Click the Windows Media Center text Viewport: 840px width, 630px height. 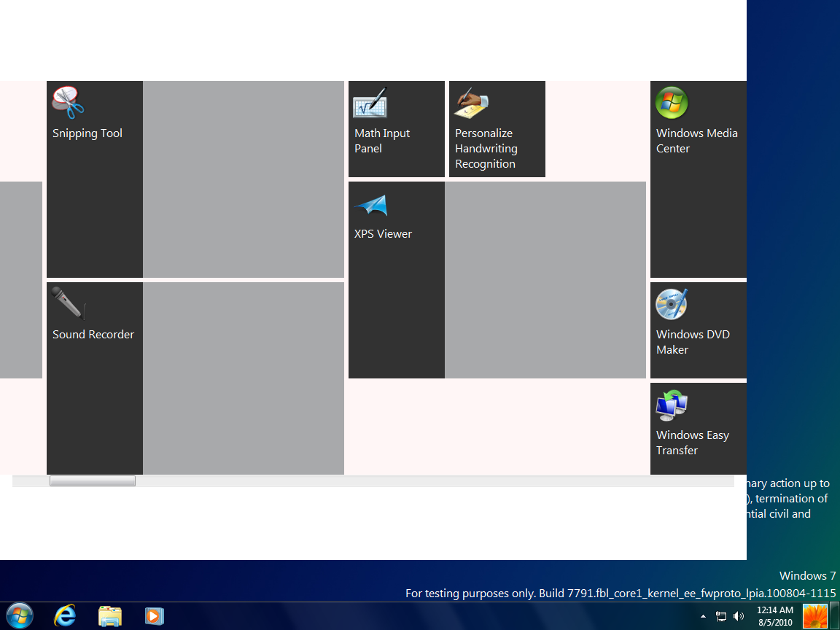coord(697,141)
